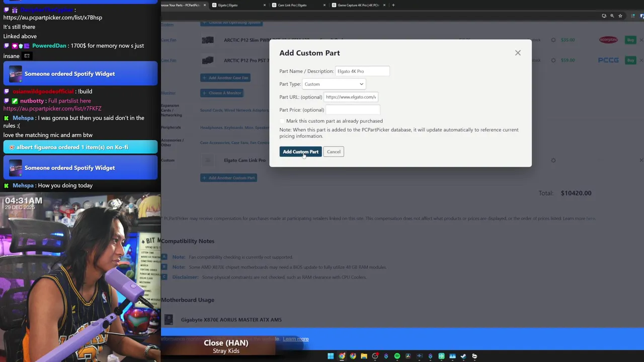Click PoweredDan's username in chat

click(x=49, y=46)
